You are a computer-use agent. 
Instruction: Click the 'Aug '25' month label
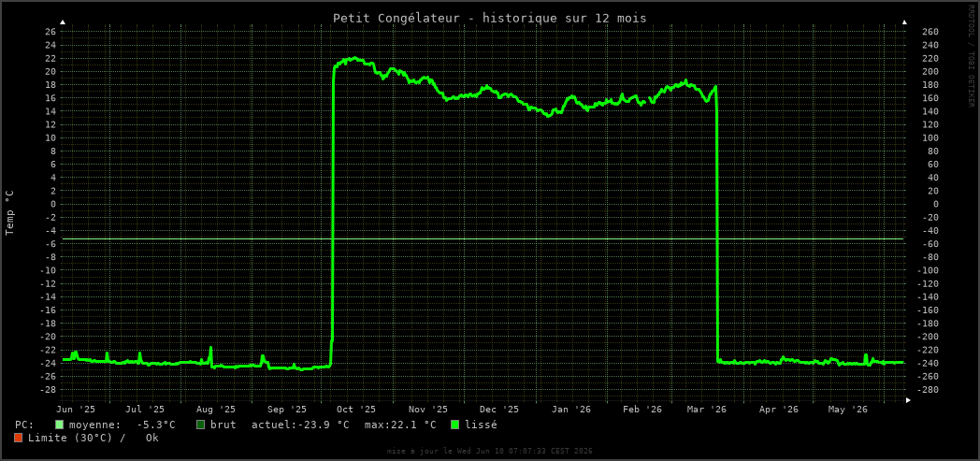click(215, 410)
